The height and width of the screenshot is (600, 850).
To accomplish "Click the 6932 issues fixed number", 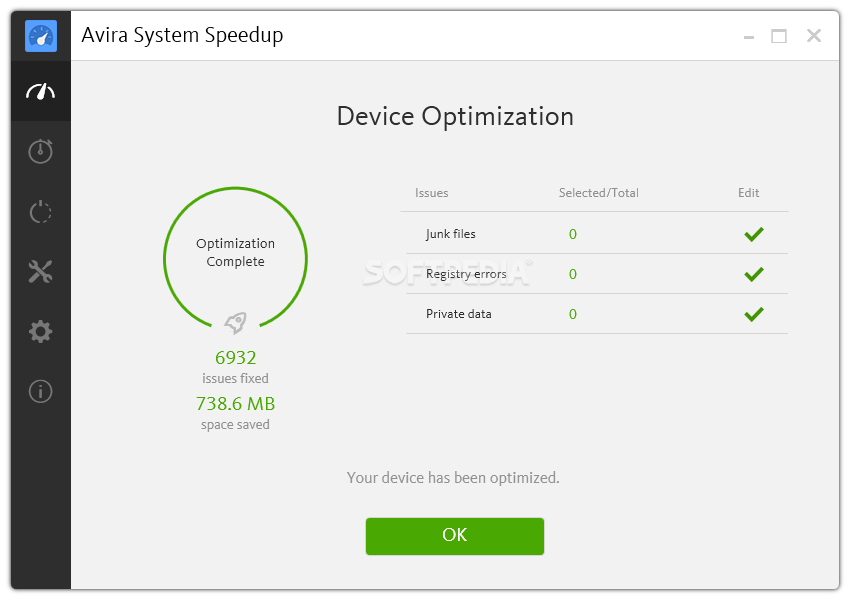I will pyautogui.click(x=236, y=358).
